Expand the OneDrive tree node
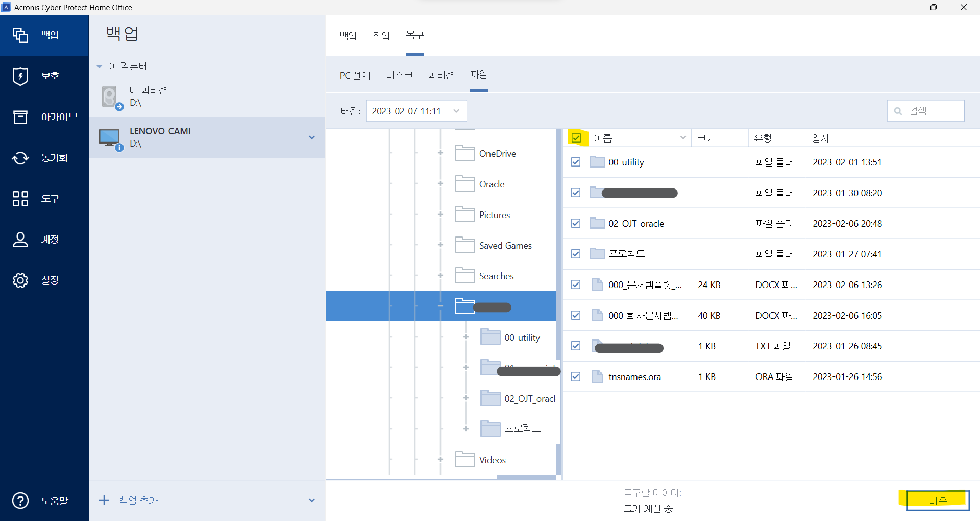Viewport: 980px width, 521px height. [440, 153]
